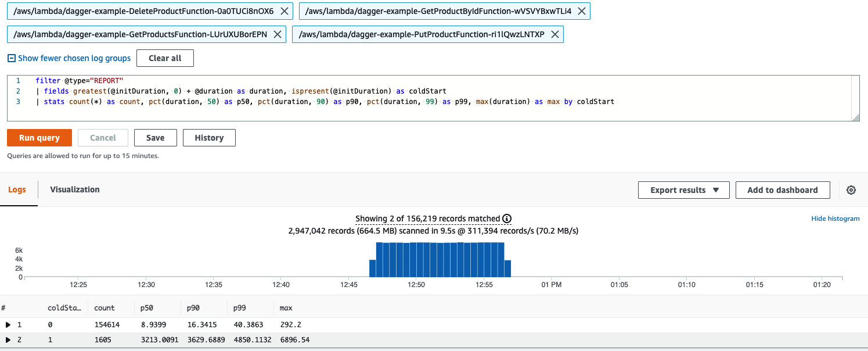Click the p90 value 16.3415
Image resolution: width=868 pixels, height=351 pixels.
201,325
